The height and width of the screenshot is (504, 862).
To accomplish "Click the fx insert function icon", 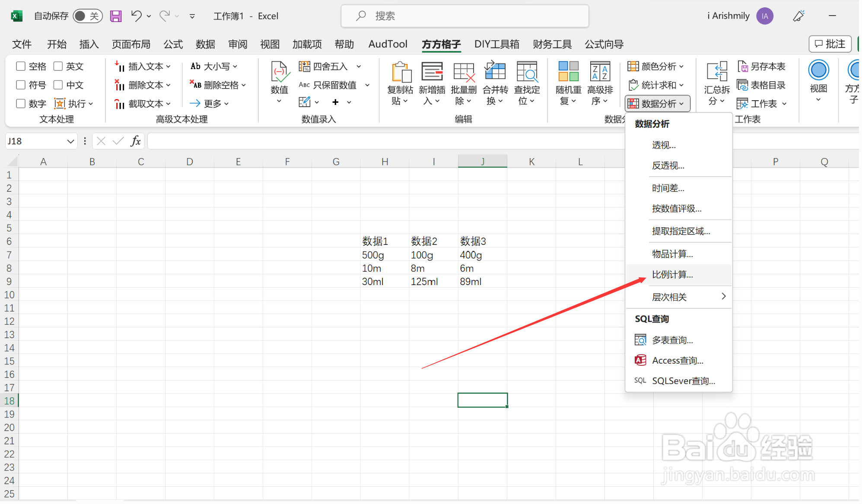I will 136,141.
